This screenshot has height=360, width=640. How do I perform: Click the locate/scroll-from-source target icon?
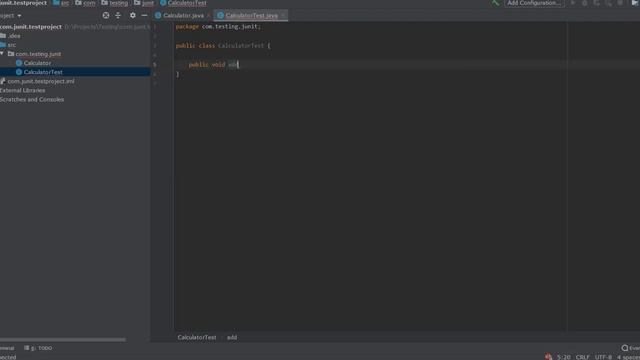(106, 16)
